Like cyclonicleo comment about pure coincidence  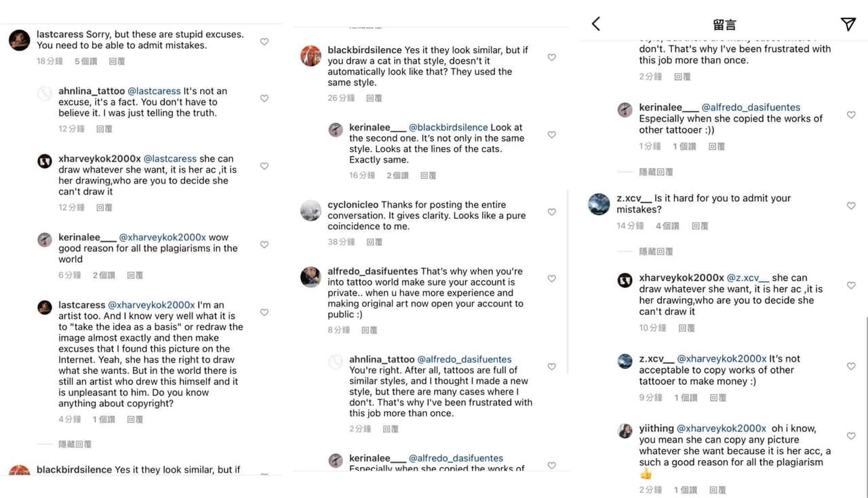click(x=551, y=212)
